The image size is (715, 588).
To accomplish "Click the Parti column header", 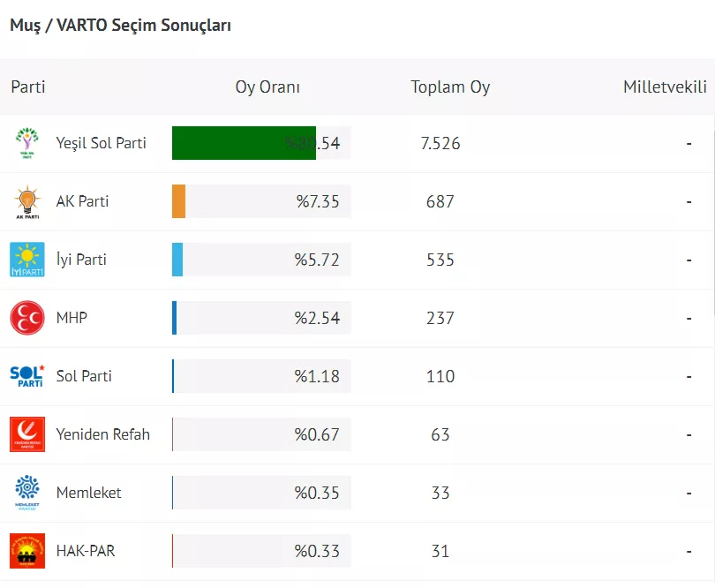I will [28, 87].
